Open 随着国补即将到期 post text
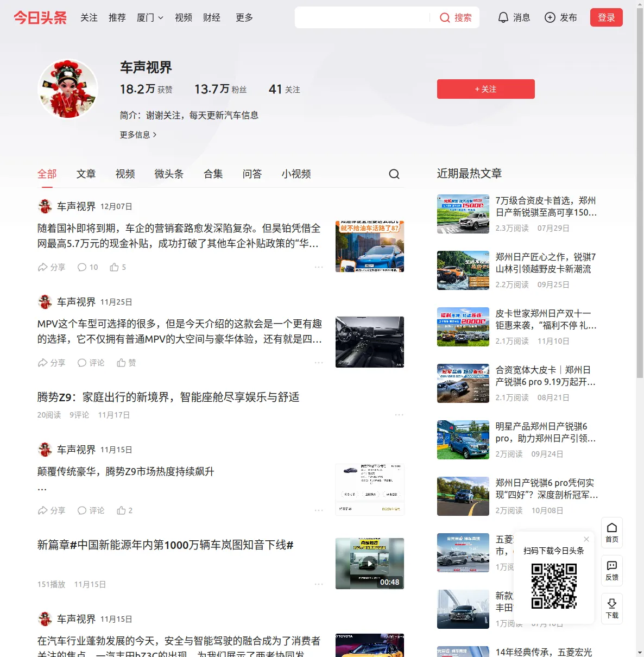The width and height of the screenshot is (644, 657). 179,236
